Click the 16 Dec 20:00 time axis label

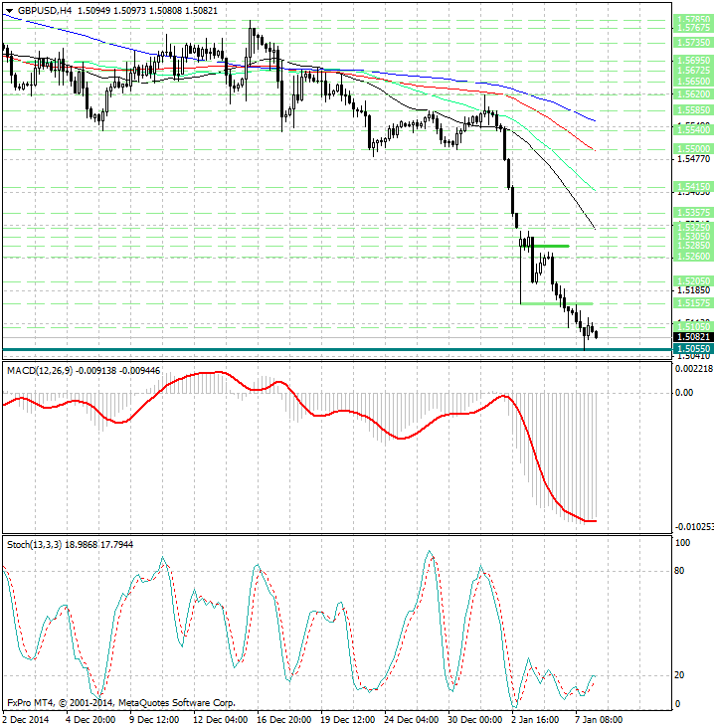coord(283,719)
